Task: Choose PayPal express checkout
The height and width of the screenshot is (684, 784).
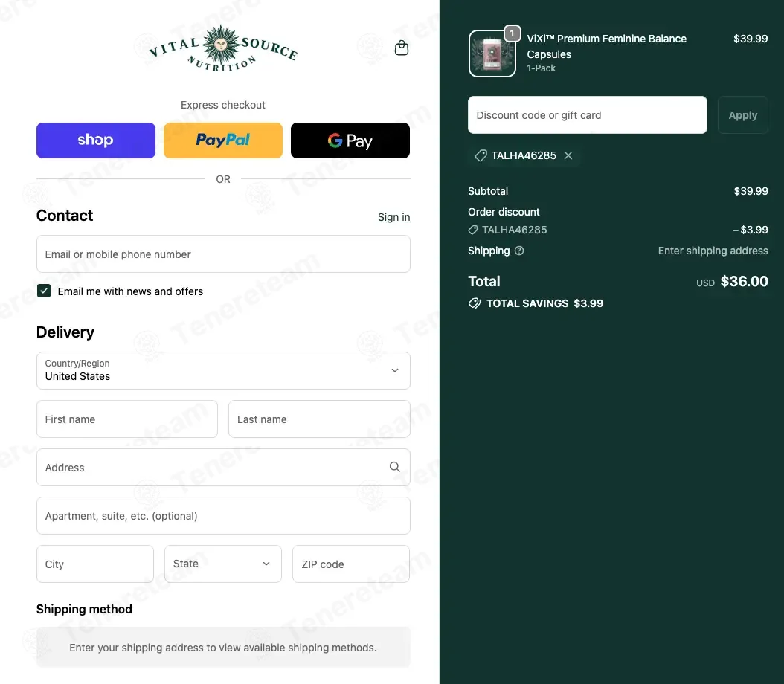Action: [x=223, y=141]
